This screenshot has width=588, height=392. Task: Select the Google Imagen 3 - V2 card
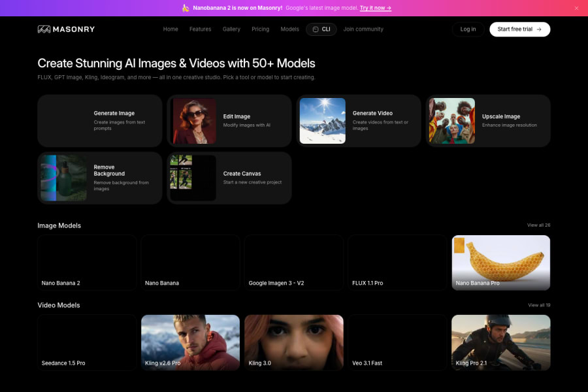(x=294, y=263)
